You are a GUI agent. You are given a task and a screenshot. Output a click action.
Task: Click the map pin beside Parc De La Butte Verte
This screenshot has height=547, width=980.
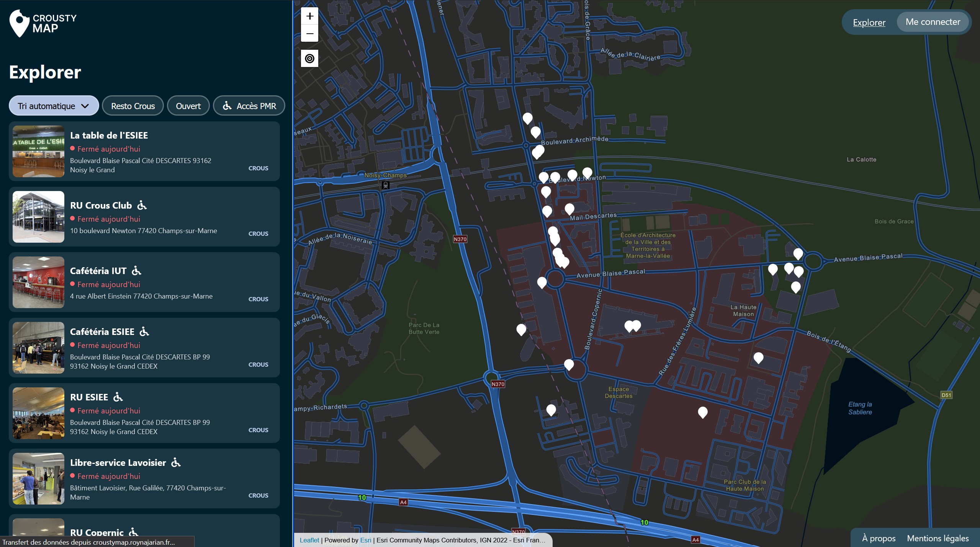point(521,330)
